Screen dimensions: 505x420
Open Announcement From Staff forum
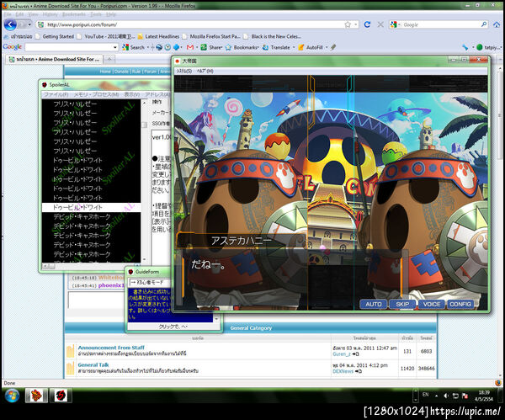tap(111, 348)
